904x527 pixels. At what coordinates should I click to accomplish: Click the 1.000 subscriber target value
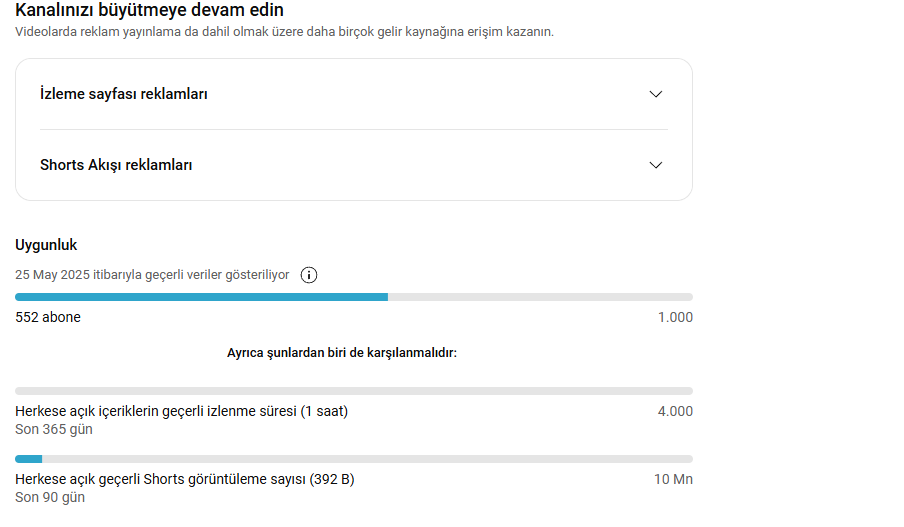click(674, 317)
